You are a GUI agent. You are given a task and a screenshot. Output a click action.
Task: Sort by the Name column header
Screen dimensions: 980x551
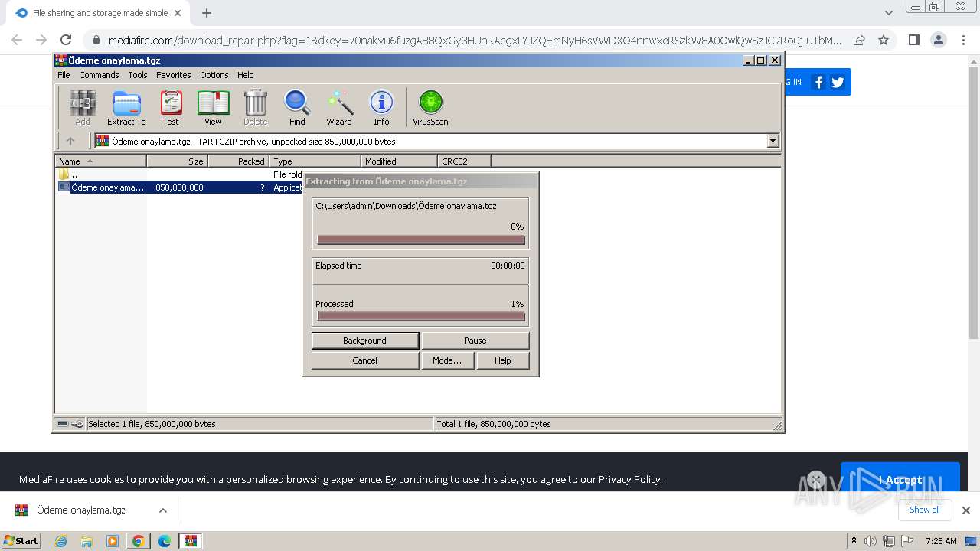[101, 161]
